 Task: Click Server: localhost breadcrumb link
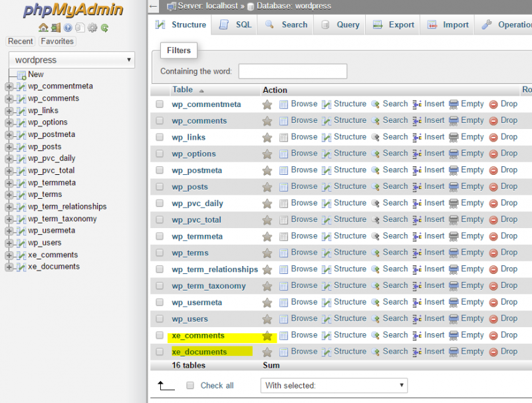pyautogui.click(x=207, y=6)
